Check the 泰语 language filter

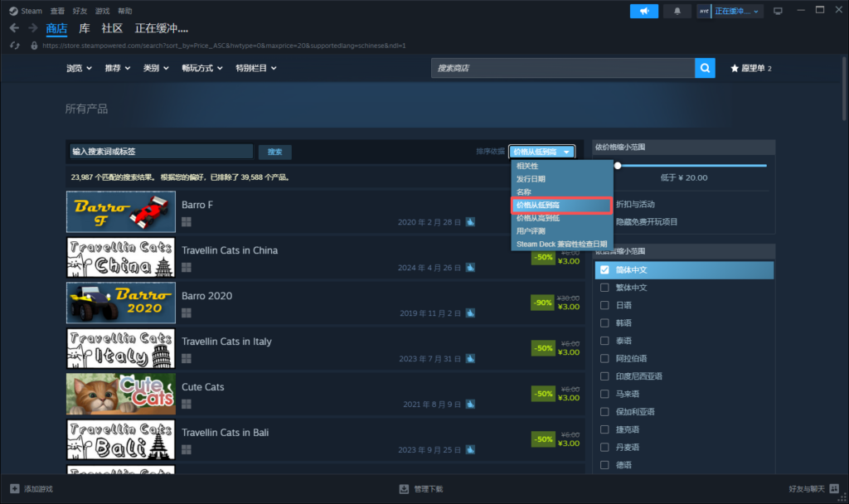coord(604,341)
